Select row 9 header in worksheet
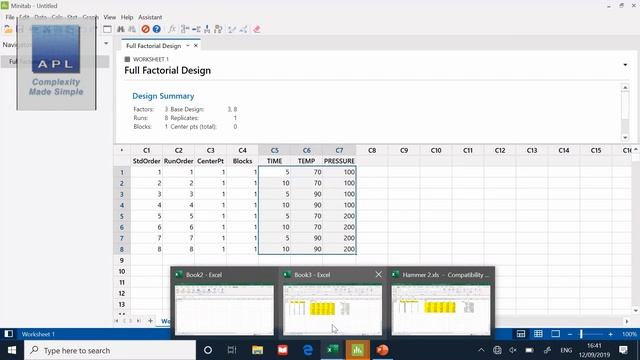 tap(122, 260)
